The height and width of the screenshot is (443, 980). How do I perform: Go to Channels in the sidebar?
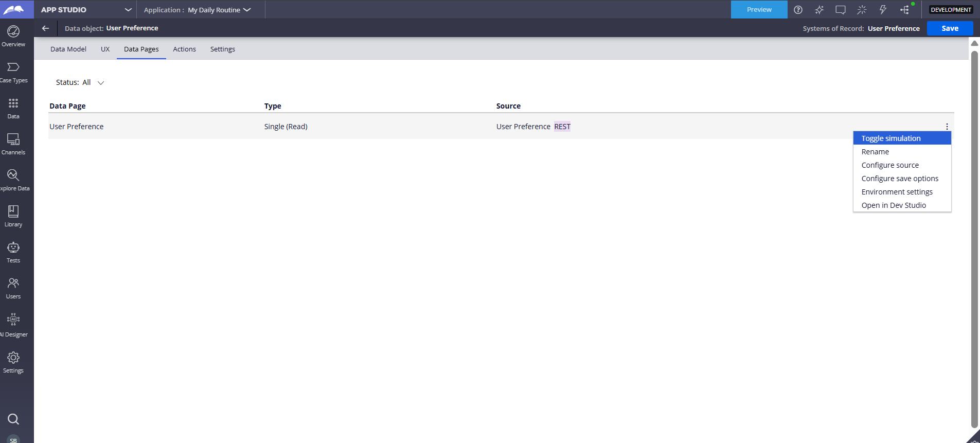13,144
